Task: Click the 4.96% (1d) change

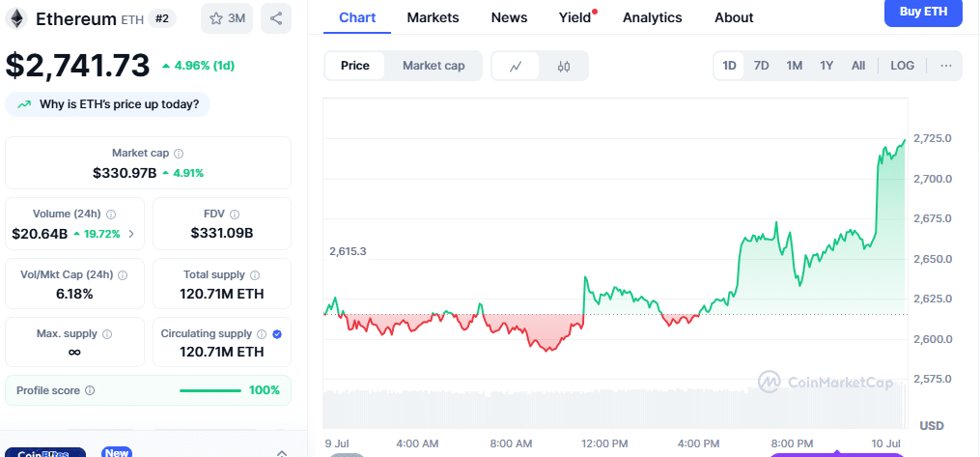Action: [198, 66]
